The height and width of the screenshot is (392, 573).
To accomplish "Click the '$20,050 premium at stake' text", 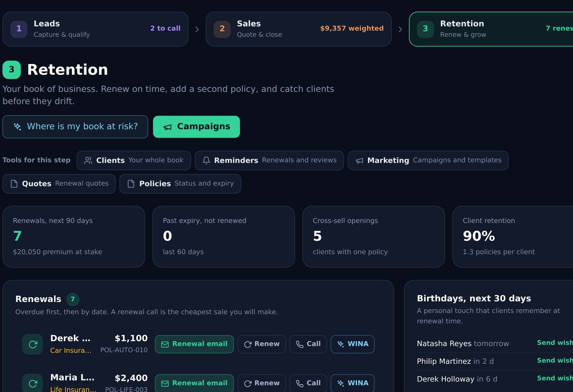I will [57, 252].
